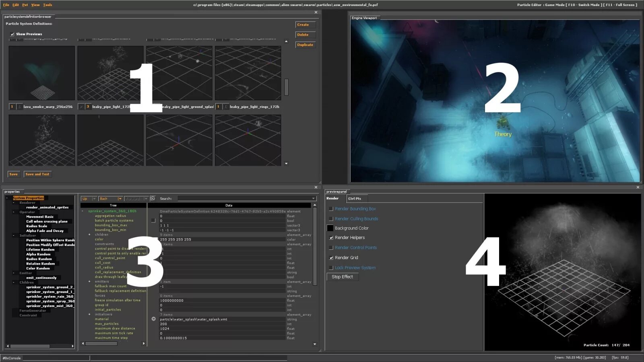This screenshot has width=644, height=362.
Task: Click Save and Test button
Action: [37, 174]
